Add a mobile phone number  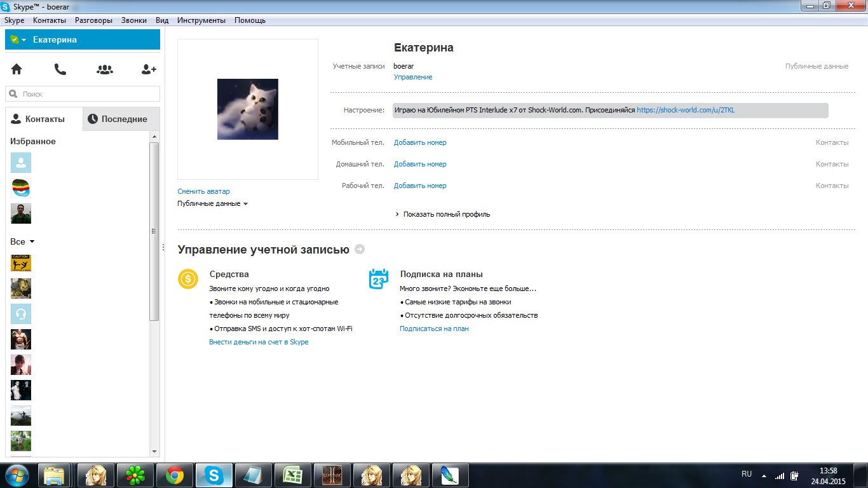click(x=420, y=142)
